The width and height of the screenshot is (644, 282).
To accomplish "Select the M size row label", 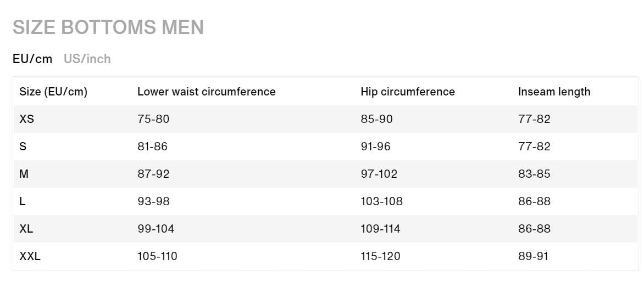I will coord(24,174).
